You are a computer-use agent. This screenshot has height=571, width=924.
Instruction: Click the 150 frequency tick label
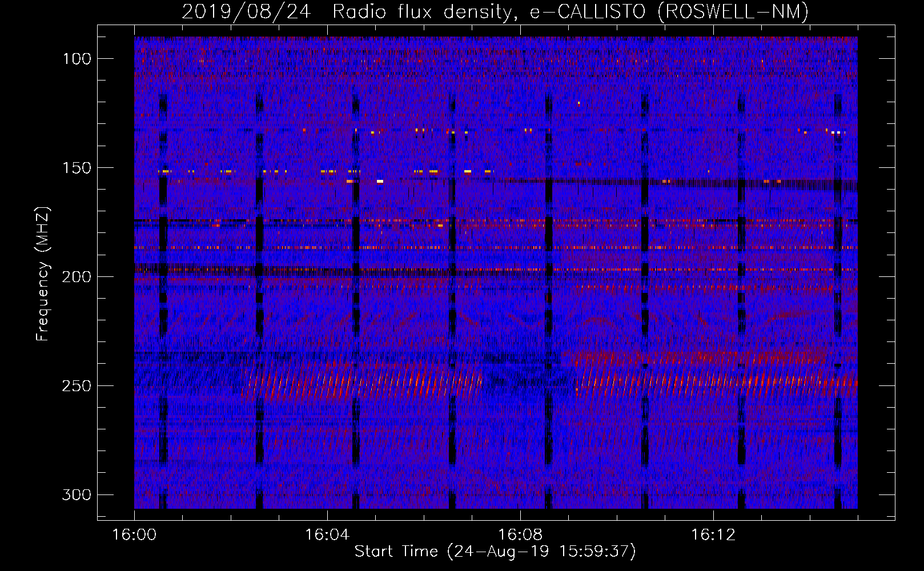tap(77, 168)
